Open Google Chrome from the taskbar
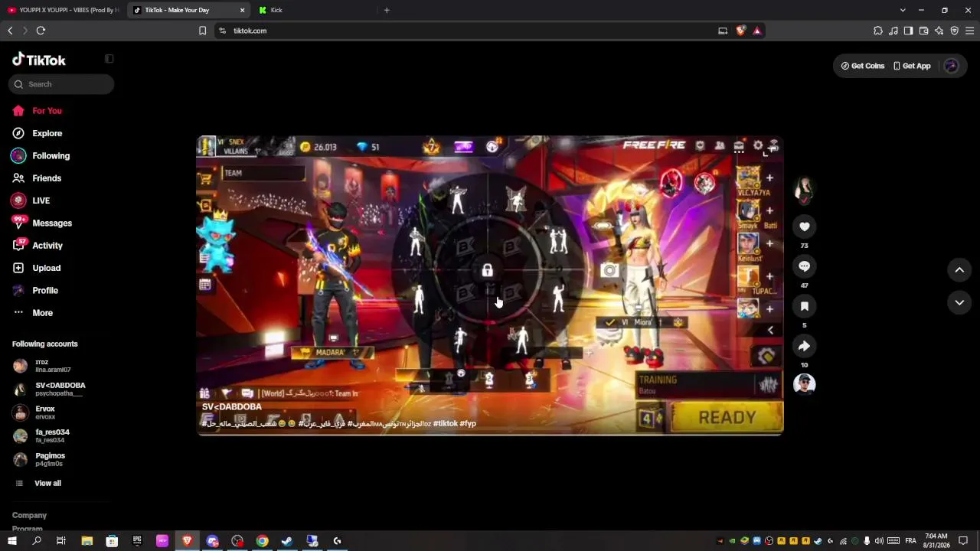 262,541
